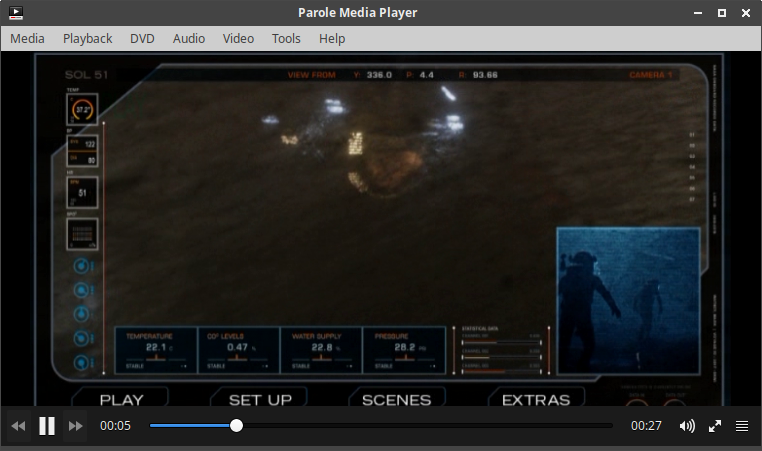Click the elapsed time 00:05 label
Screen dimensions: 762x451
click(x=115, y=426)
